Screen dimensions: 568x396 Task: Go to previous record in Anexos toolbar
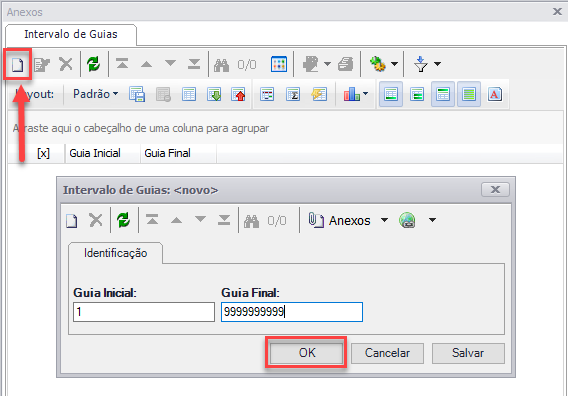pyautogui.click(x=146, y=64)
